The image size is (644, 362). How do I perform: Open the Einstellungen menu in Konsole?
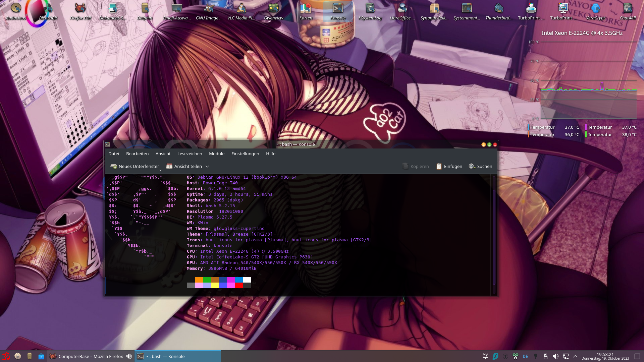click(x=245, y=154)
